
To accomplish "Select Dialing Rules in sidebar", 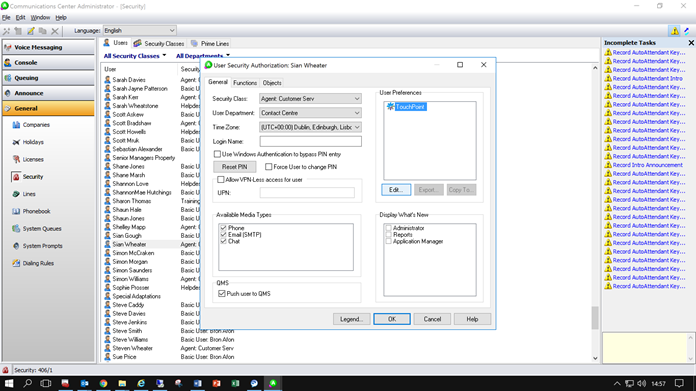I will tap(33, 263).
